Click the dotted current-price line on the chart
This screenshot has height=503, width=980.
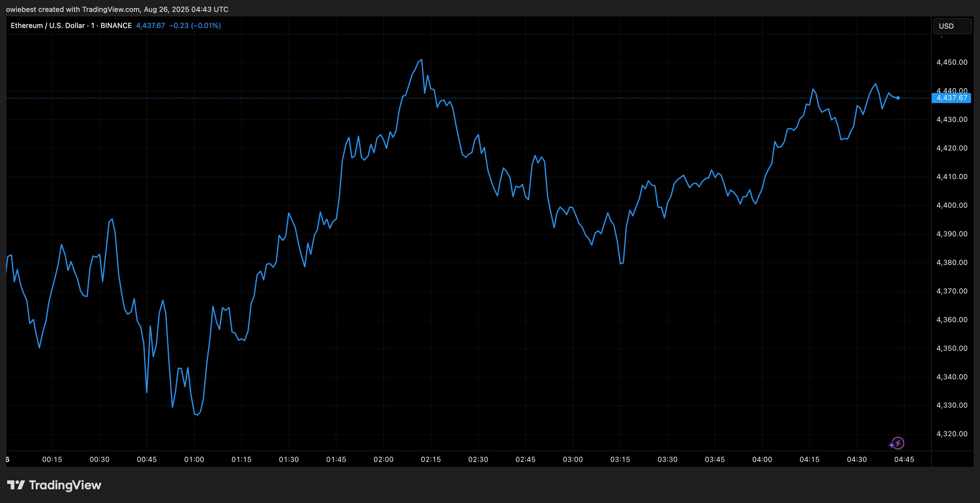pyautogui.click(x=228, y=98)
